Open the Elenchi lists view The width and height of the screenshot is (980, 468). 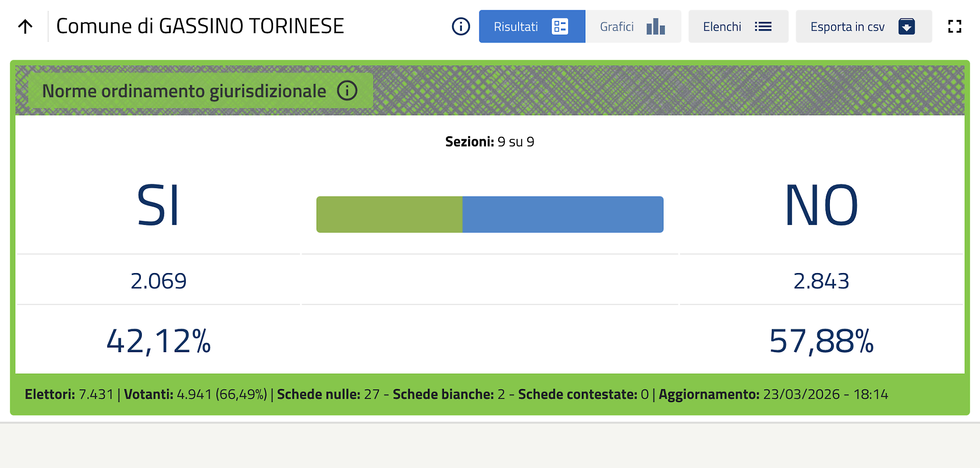(x=722, y=27)
